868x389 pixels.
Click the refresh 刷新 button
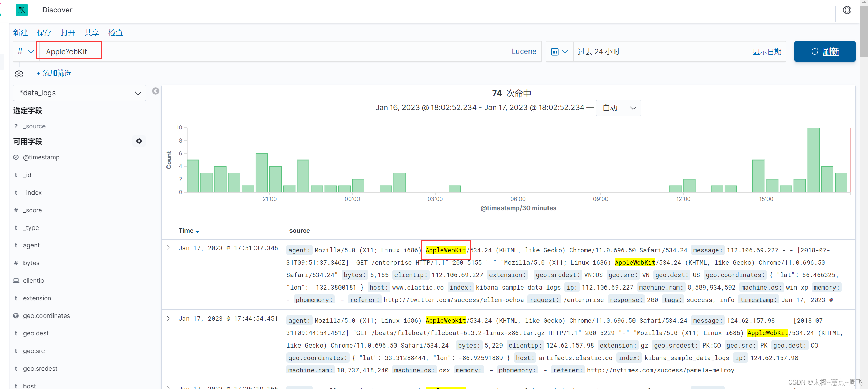(x=824, y=52)
